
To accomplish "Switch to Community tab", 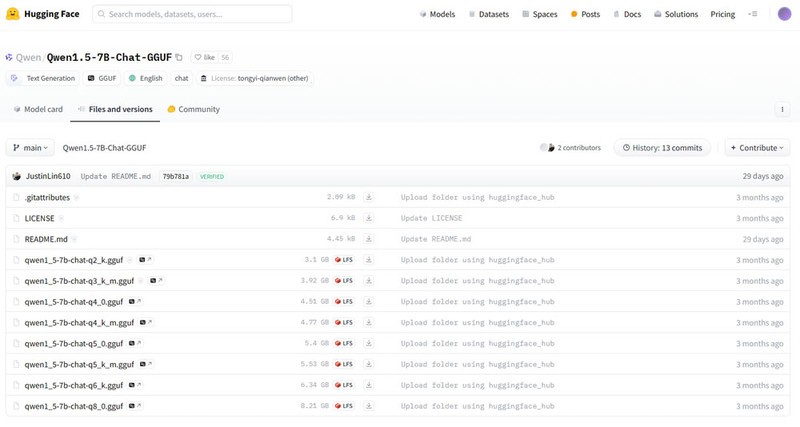I will [x=194, y=109].
